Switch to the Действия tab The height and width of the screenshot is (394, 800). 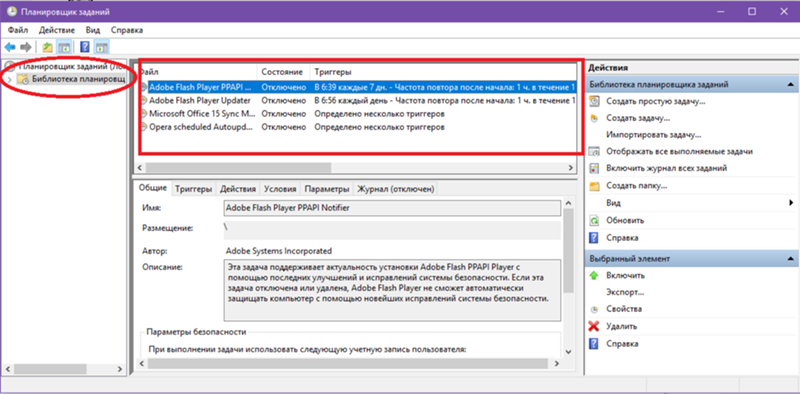238,189
